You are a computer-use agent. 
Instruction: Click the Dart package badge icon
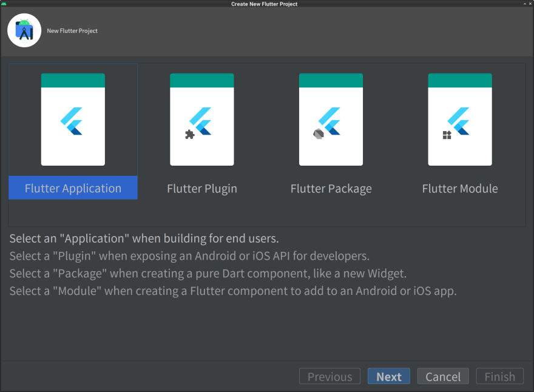pyautogui.click(x=319, y=134)
